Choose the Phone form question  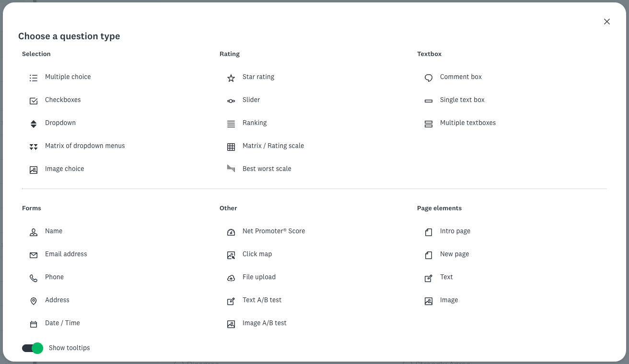(54, 277)
